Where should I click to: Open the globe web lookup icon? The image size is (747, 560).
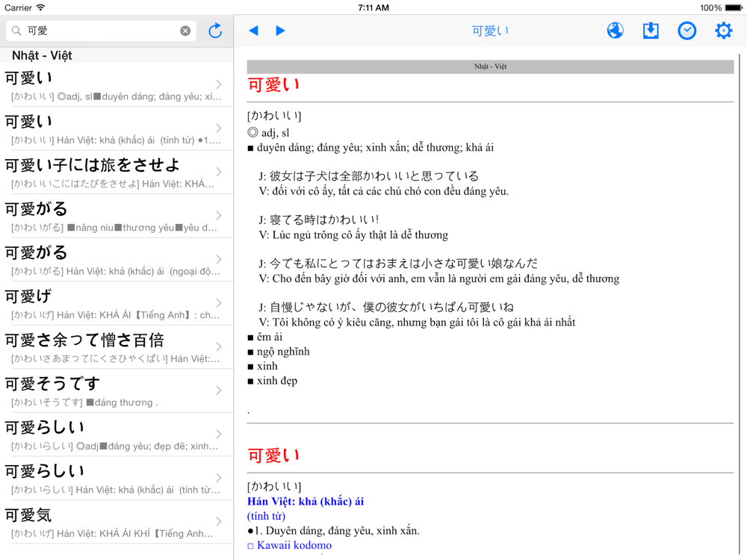615,31
